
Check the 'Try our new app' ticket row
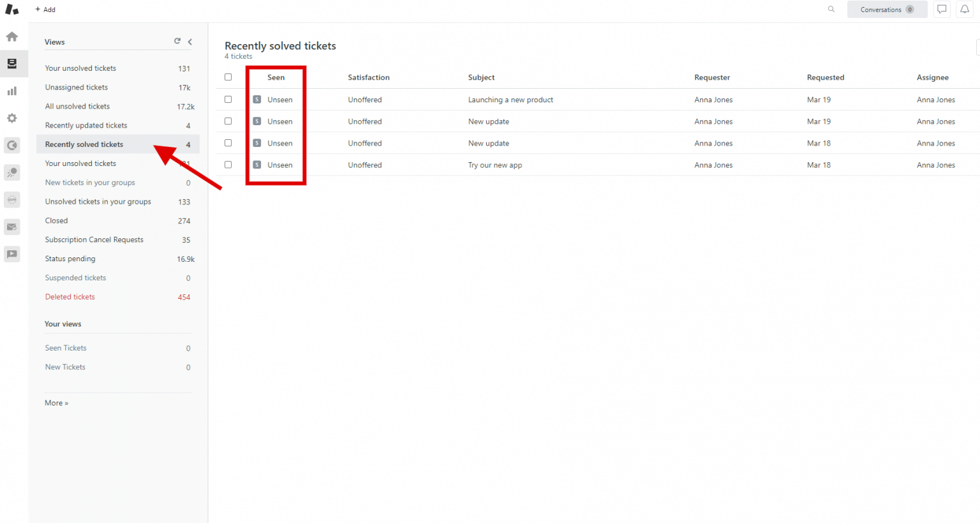(x=228, y=165)
